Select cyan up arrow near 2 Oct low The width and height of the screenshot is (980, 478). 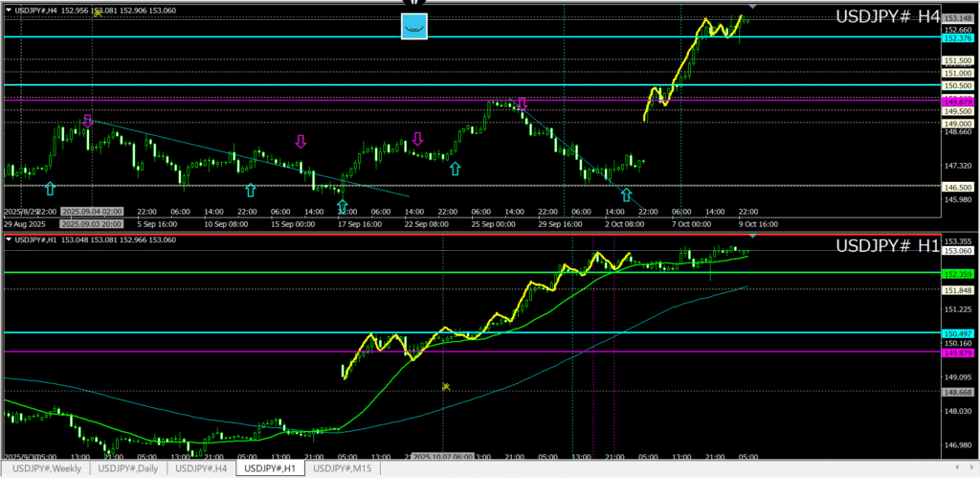626,194
